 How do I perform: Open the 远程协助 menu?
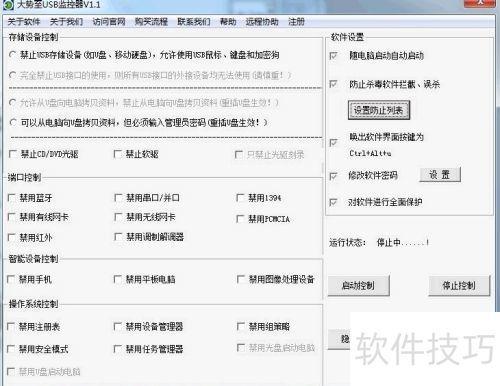click(262, 22)
